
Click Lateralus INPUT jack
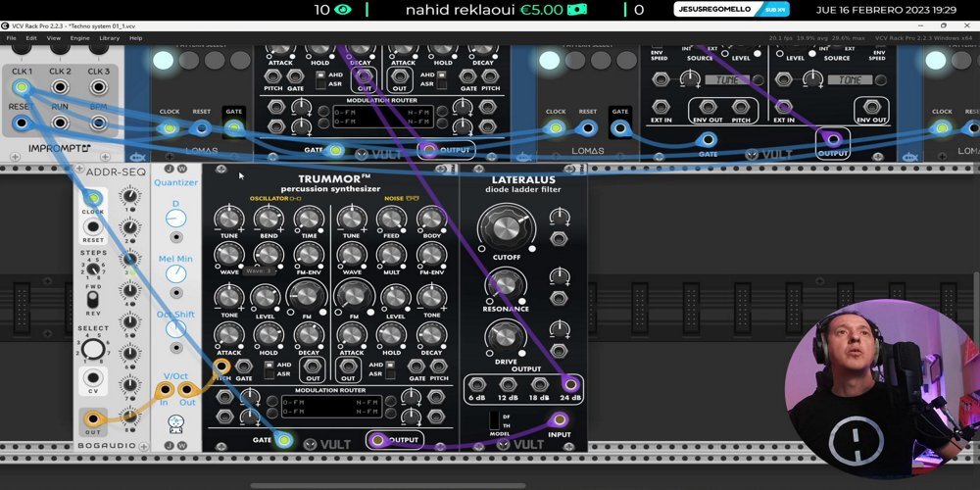point(559,419)
